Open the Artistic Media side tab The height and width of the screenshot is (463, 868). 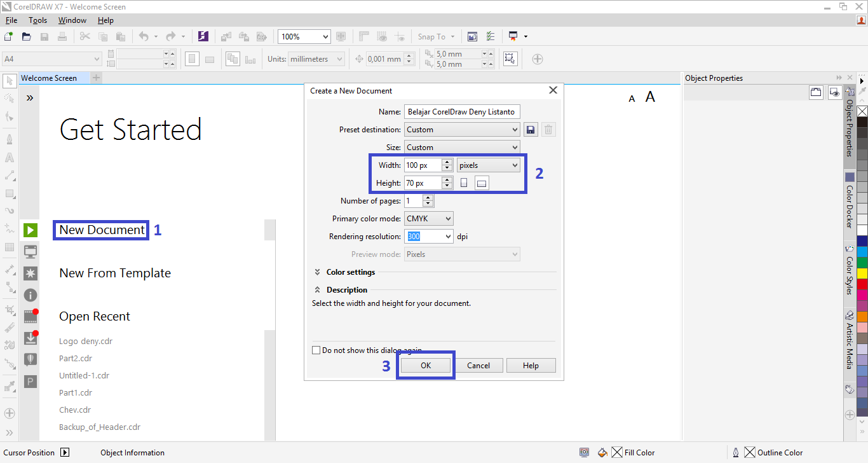coord(850,340)
